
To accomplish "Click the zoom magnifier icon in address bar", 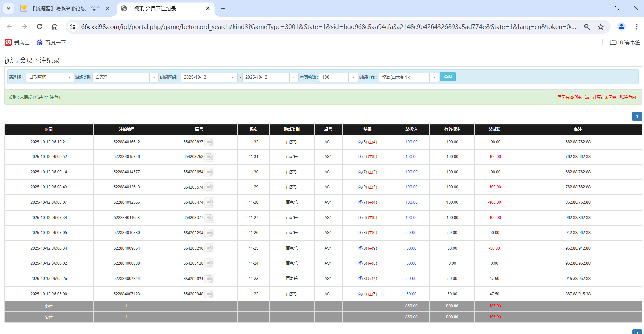I will [x=587, y=27].
